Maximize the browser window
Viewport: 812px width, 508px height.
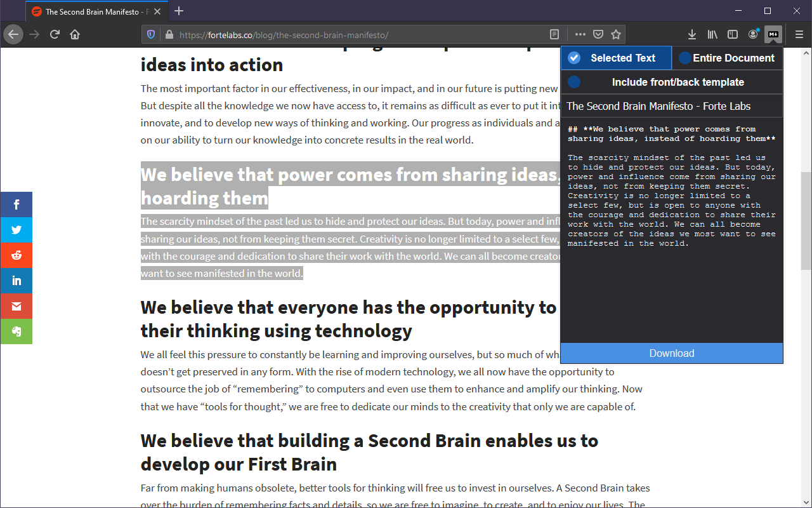(x=768, y=11)
